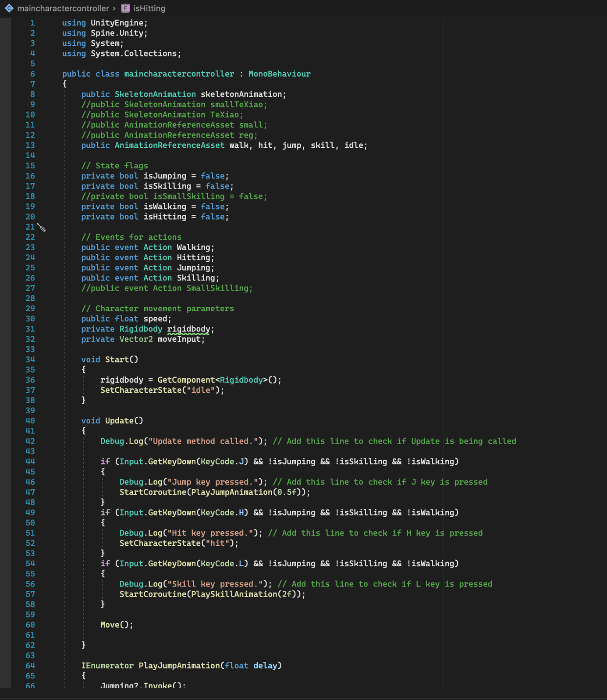Click the quick actions screwdriver icon on line 21
This screenshot has width=607, height=700.
(41, 227)
